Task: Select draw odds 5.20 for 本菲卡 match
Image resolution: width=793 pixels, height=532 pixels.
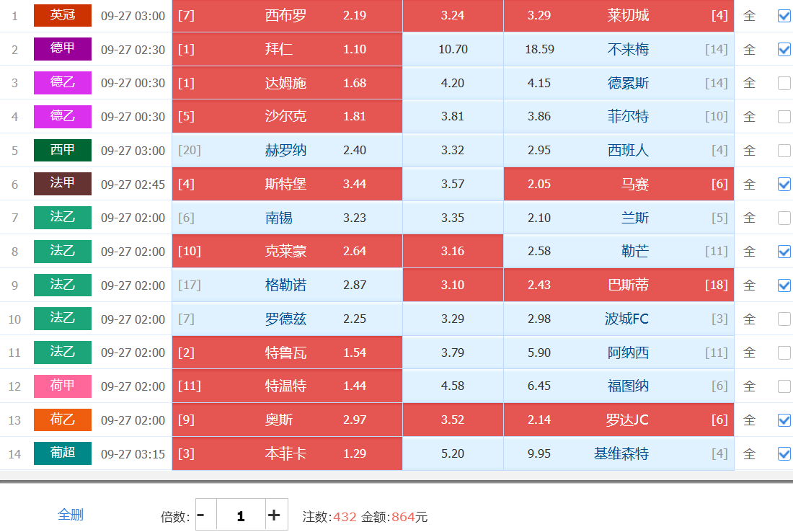Action: tap(453, 453)
